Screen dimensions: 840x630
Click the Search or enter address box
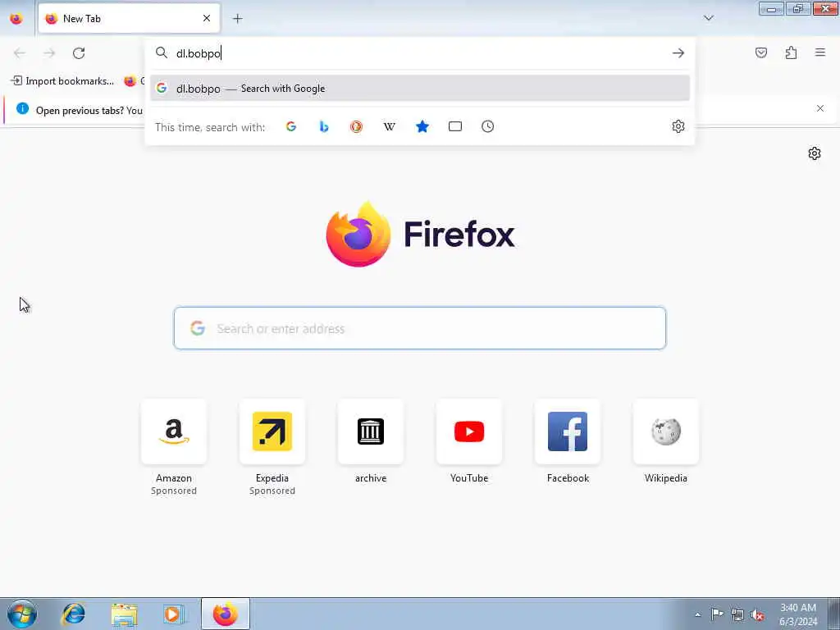[x=420, y=328]
